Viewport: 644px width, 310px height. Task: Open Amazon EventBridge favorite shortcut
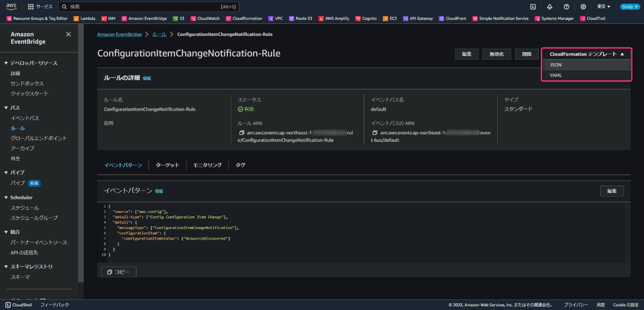[x=144, y=18]
